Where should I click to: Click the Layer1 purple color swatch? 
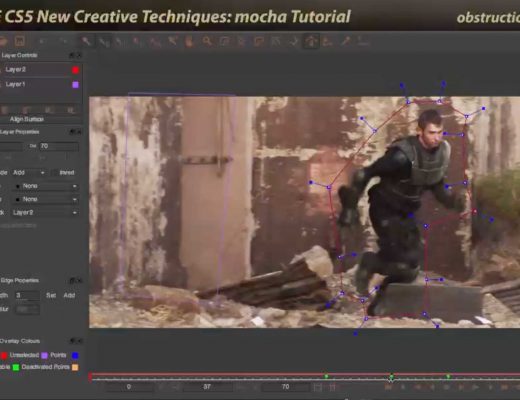[76, 85]
